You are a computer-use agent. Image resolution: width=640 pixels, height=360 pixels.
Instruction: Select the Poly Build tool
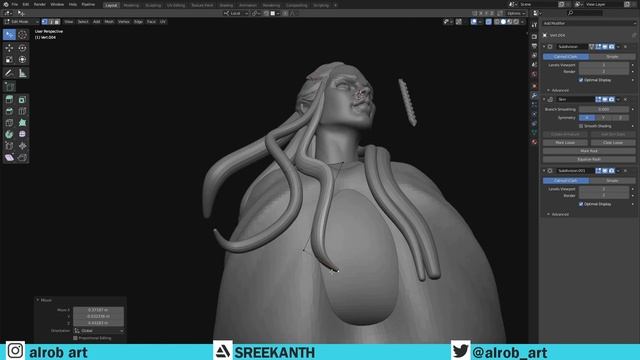tap(22, 122)
